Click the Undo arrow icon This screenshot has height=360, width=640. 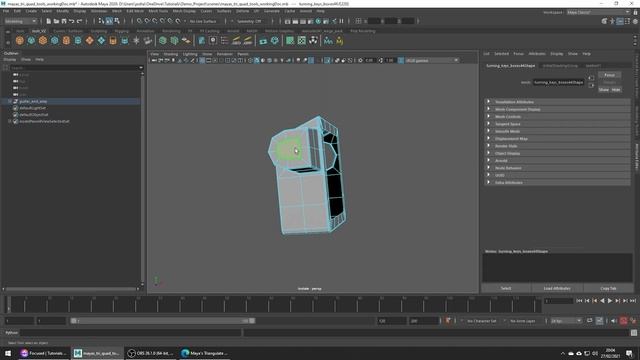click(71, 21)
